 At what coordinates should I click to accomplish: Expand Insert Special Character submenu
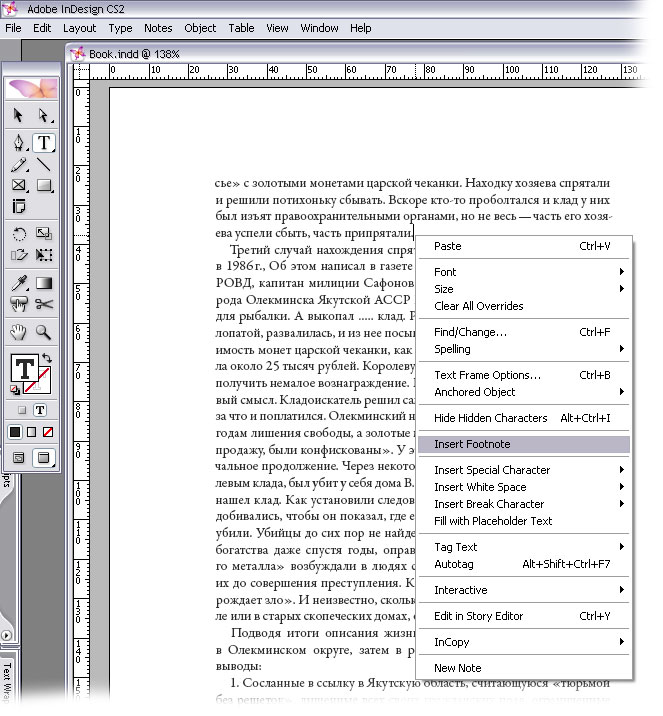pos(524,470)
